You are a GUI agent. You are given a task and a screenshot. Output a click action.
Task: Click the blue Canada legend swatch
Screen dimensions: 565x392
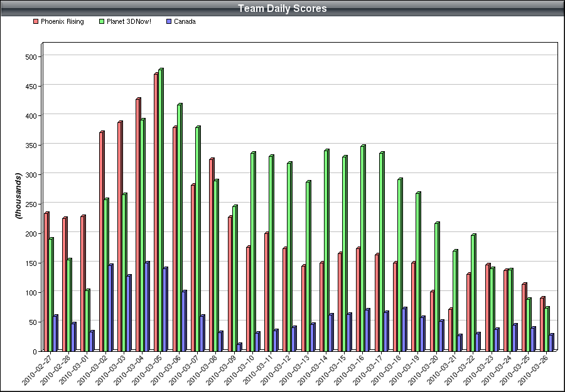[169, 21]
